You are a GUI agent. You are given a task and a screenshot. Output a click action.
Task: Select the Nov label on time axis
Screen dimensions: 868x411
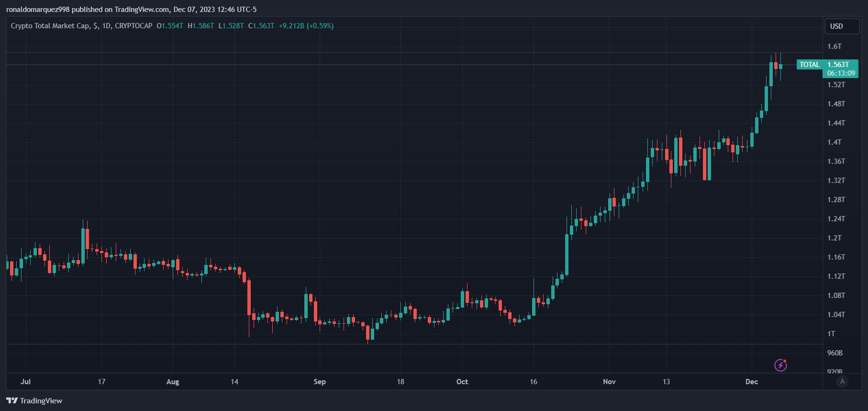tap(609, 382)
